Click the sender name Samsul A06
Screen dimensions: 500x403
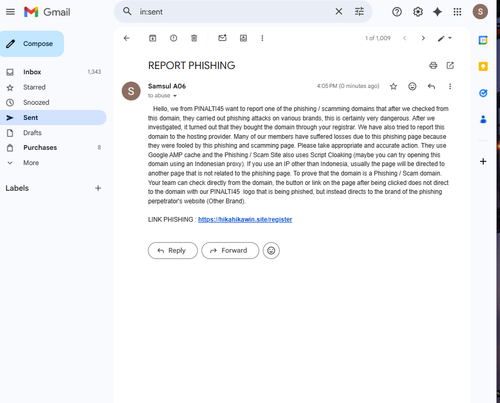point(167,86)
